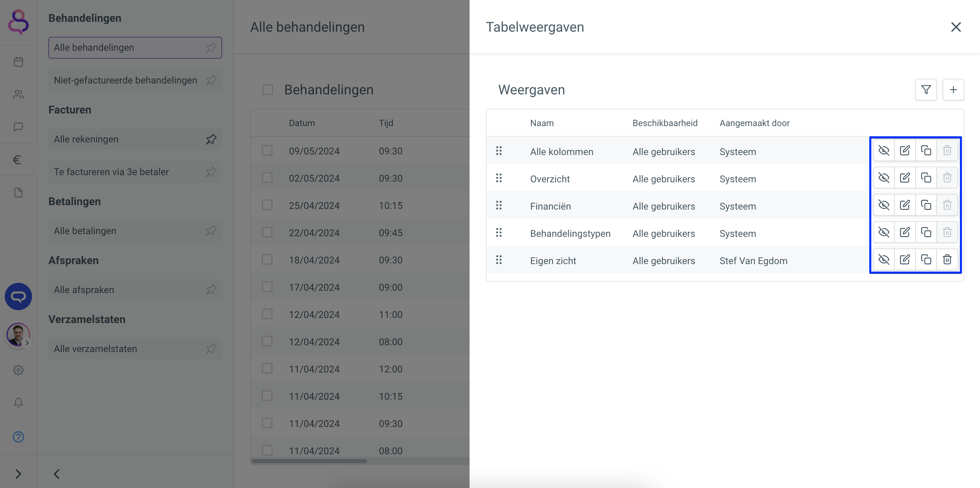This screenshot has height=488, width=980.
Task: Select Niet-gefactureerde behandelingen menu item
Action: (x=135, y=80)
